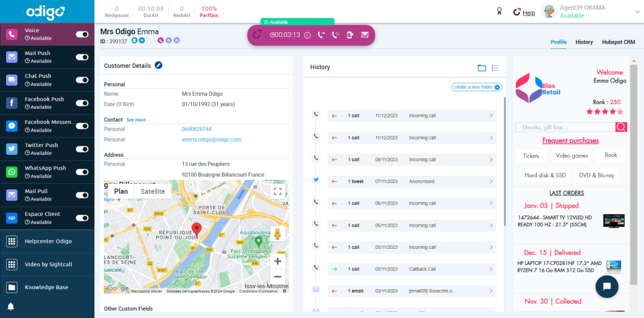Screen dimensions: 644x318
Task: Click the edit pencil beside Customer Details
Action: (158, 65)
